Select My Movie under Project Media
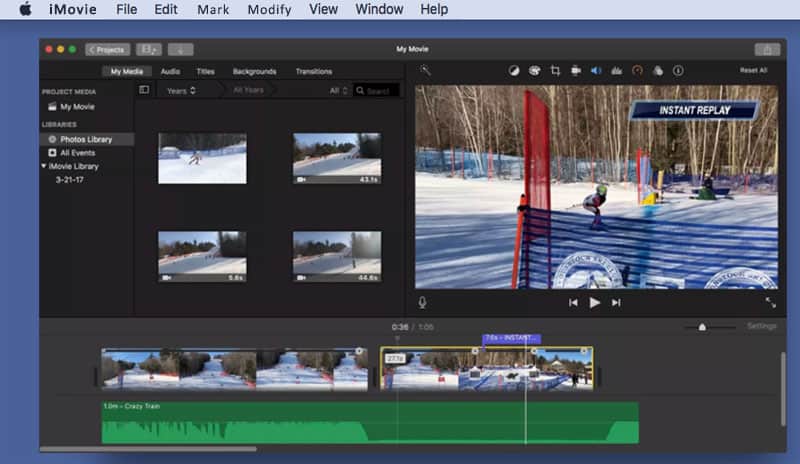Viewport: 800px width, 464px height. coord(77,107)
